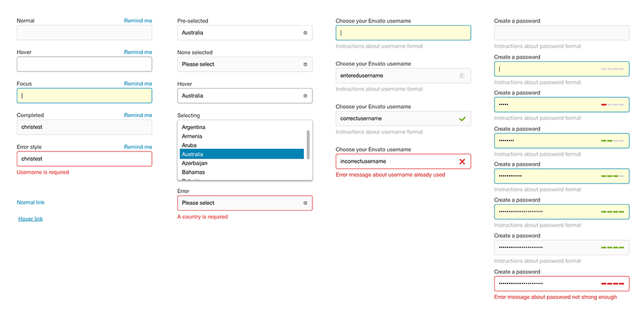Image resolution: width=644 pixels, height=315 pixels.
Task: Click the arrow icon on Hover Australia dropdown
Action: 305,96
